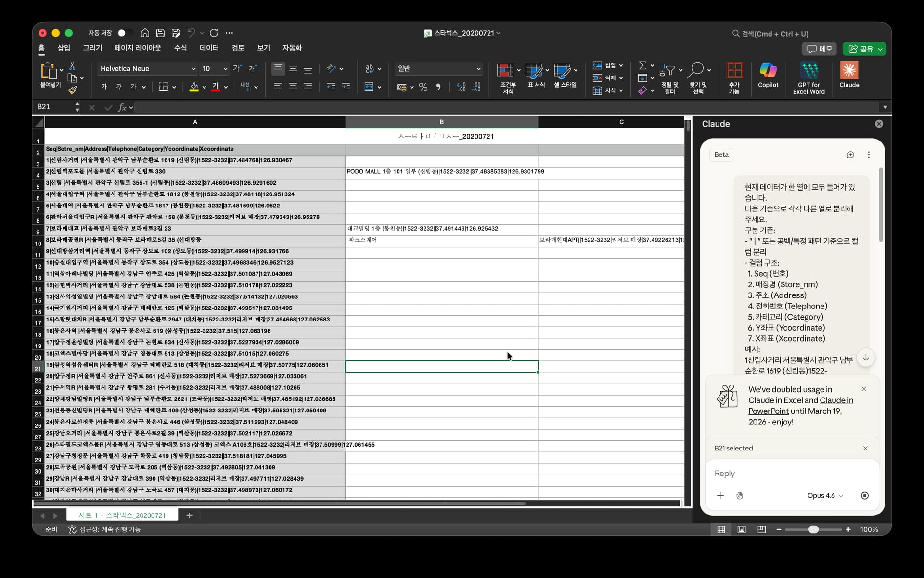Click the format painter brush icon
The width and height of the screenshot is (924, 578).
(x=72, y=90)
